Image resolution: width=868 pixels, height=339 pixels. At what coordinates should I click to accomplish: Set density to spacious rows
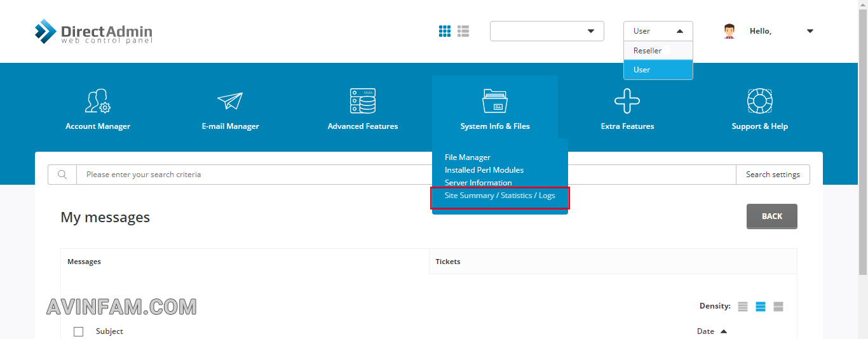pyautogui.click(x=778, y=307)
